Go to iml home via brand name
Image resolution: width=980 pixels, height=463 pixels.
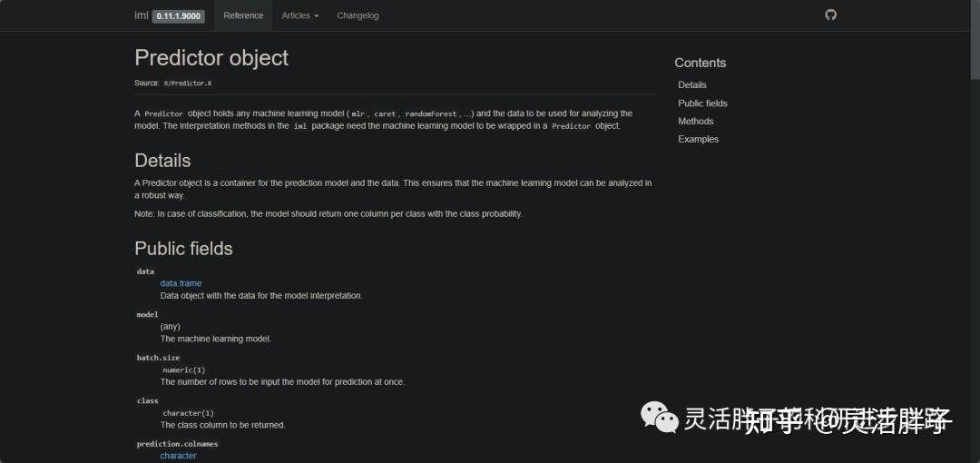point(142,15)
